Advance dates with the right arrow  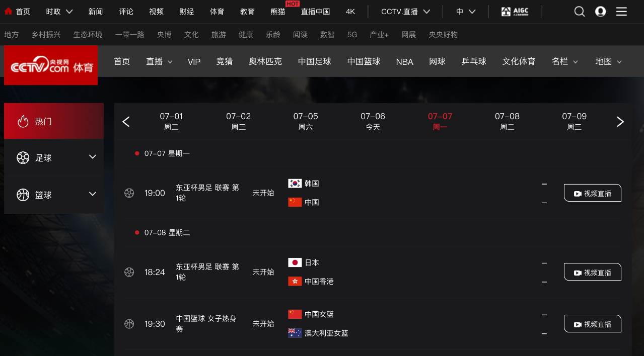click(x=620, y=122)
